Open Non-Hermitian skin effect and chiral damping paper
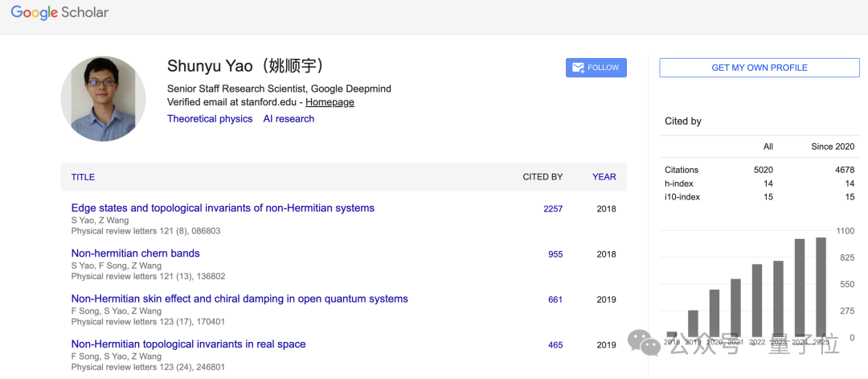This screenshot has height=379, width=868. [240, 299]
